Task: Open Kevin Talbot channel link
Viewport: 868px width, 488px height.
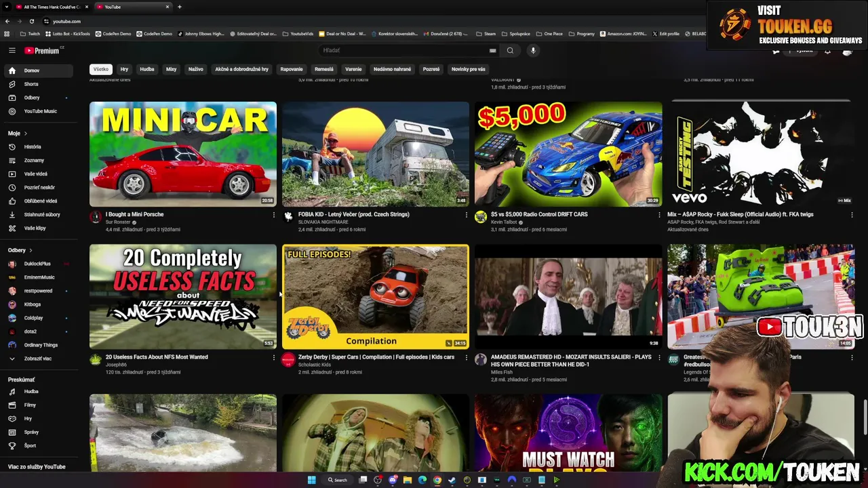Action: pos(504,222)
